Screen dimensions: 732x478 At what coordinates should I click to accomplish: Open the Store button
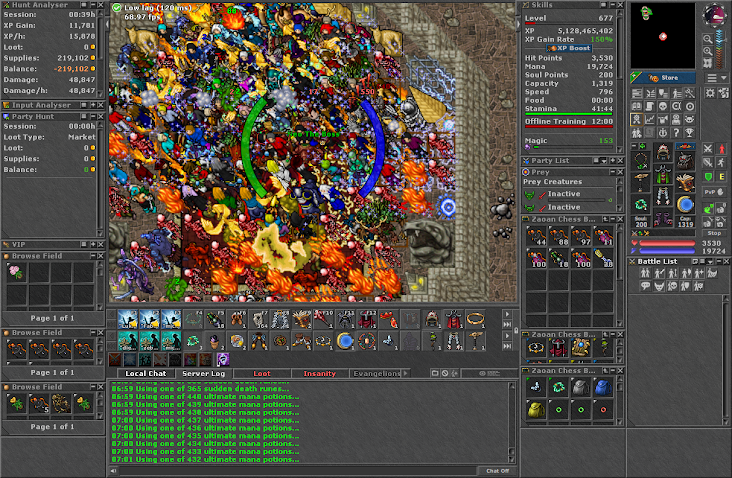click(662, 78)
